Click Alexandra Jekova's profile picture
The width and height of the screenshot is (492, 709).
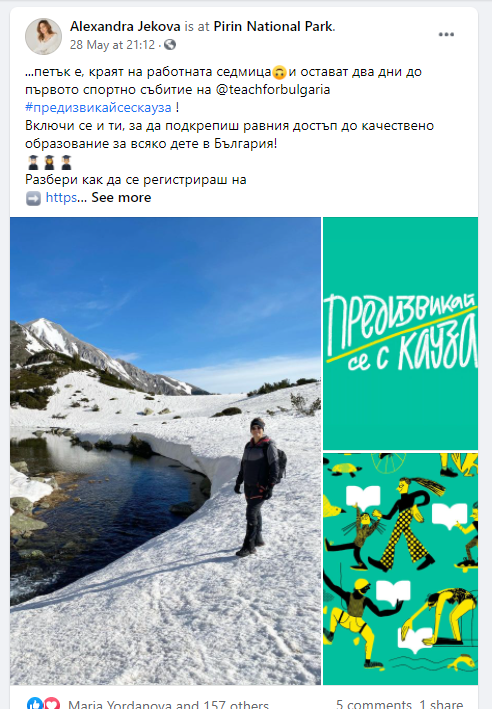pos(43,36)
